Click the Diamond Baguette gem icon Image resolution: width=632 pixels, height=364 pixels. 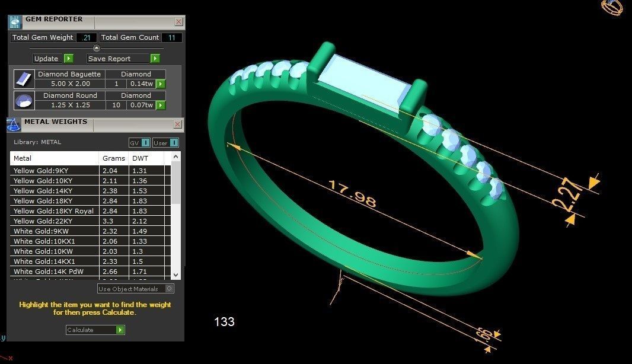point(24,79)
